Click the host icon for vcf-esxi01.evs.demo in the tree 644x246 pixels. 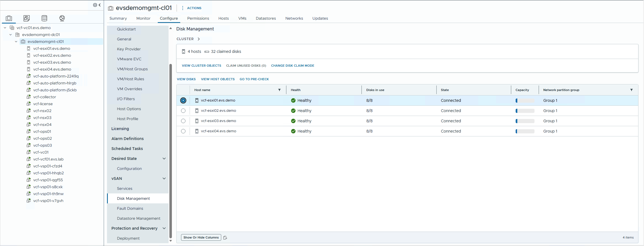pos(29,48)
